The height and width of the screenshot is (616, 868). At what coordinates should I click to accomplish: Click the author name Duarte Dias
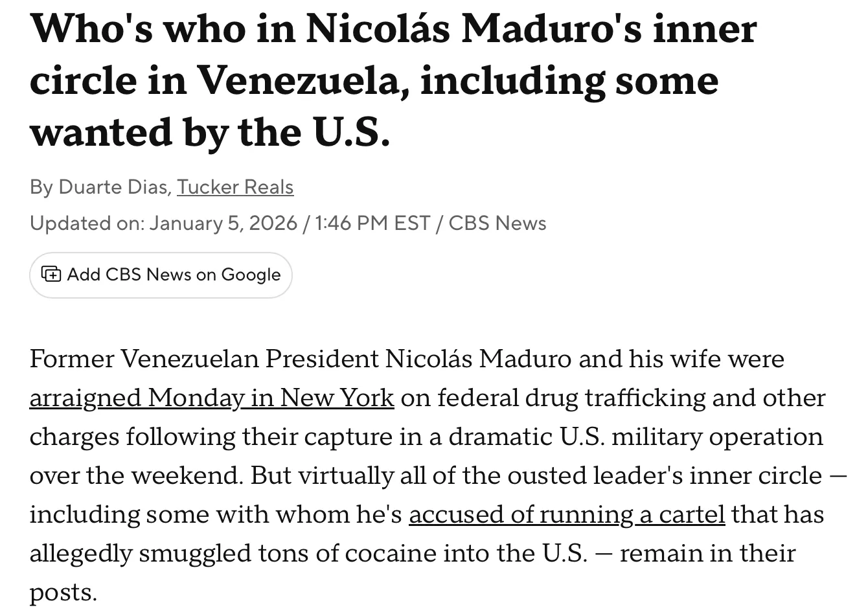(115, 187)
